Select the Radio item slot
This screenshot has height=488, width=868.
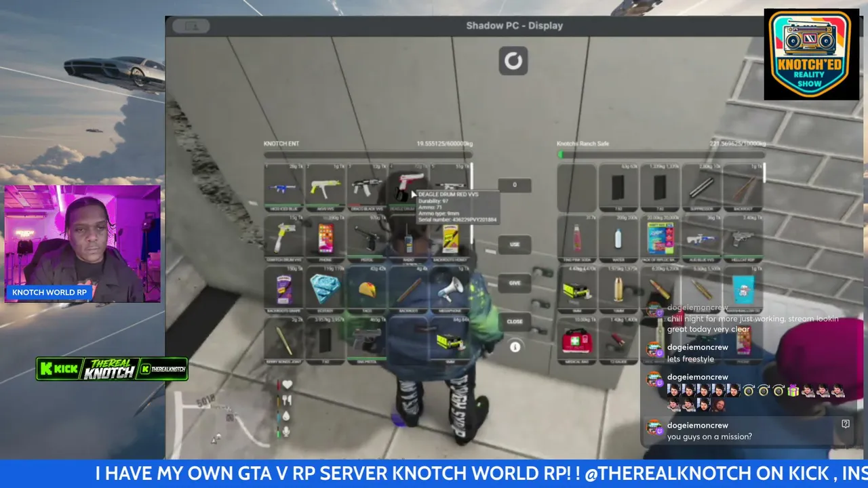(x=408, y=239)
